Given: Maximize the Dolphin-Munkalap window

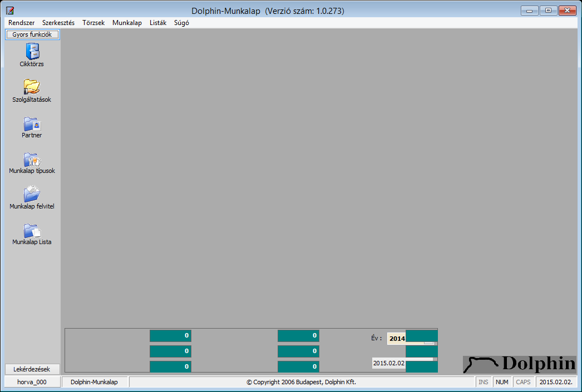Looking at the screenshot, I should [548, 11].
